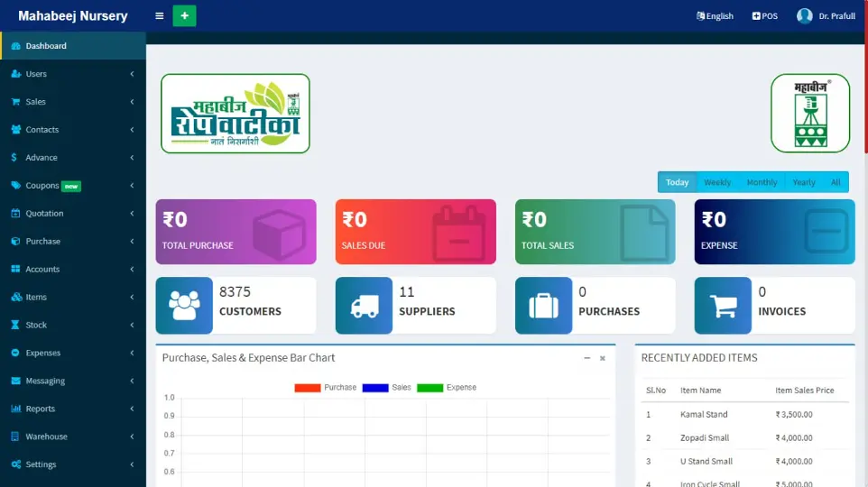Select the Yearly filter tab
The height and width of the screenshot is (487, 868).
point(803,182)
